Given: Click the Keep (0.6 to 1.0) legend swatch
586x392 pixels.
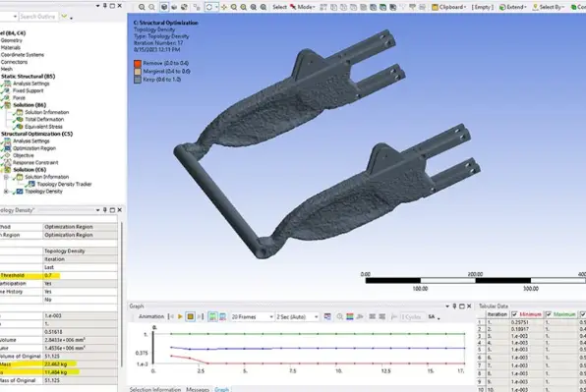Looking at the screenshot, I should (138, 80).
